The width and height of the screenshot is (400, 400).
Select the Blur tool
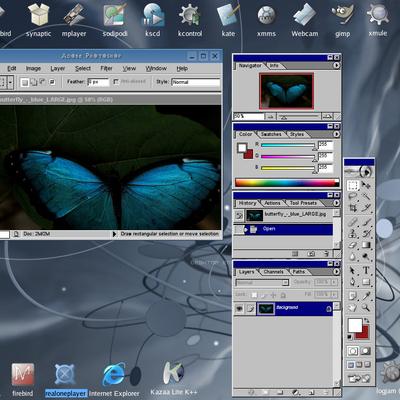point(353,256)
